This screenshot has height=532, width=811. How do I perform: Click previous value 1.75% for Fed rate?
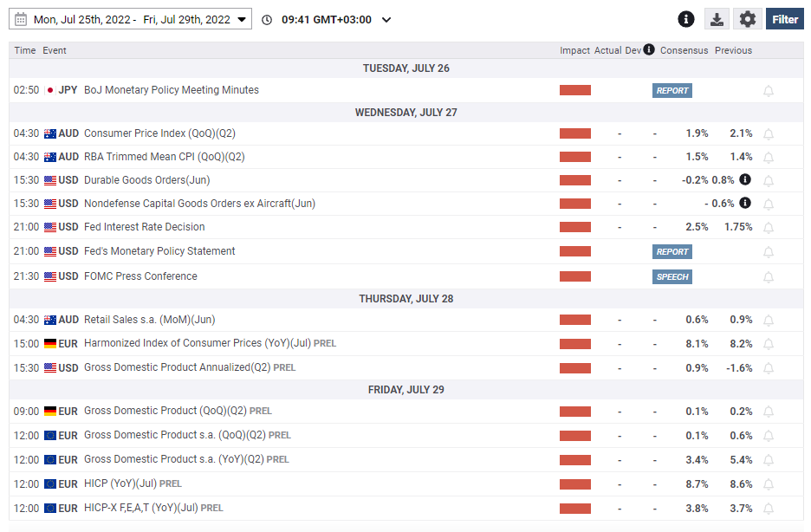(738, 227)
